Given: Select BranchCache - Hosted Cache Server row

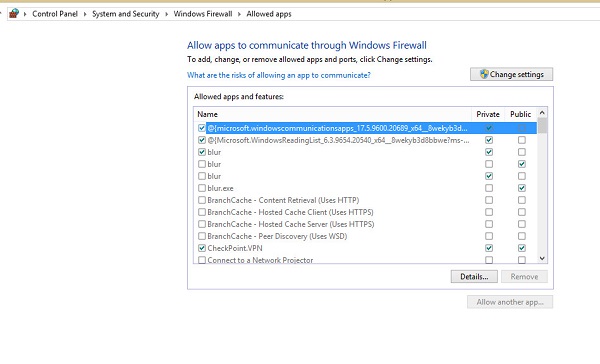Looking at the screenshot, I should pyautogui.click(x=291, y=224).
